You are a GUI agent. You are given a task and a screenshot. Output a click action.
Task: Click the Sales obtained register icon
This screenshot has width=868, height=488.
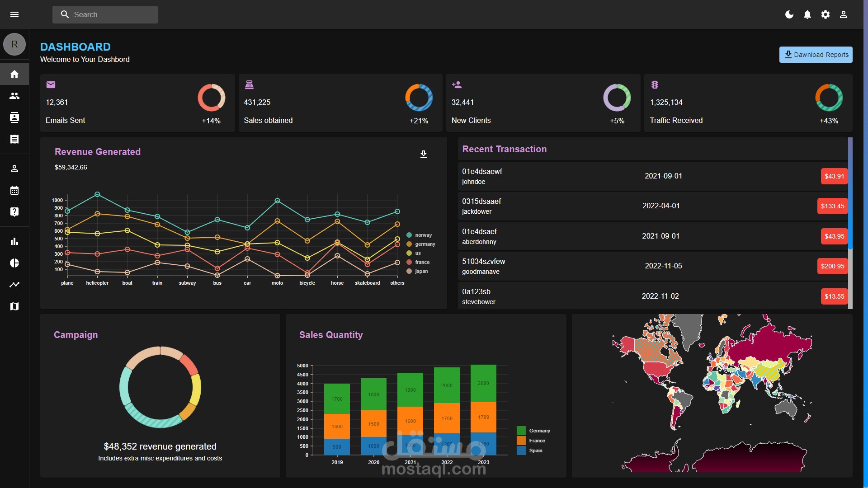[249, 84]
